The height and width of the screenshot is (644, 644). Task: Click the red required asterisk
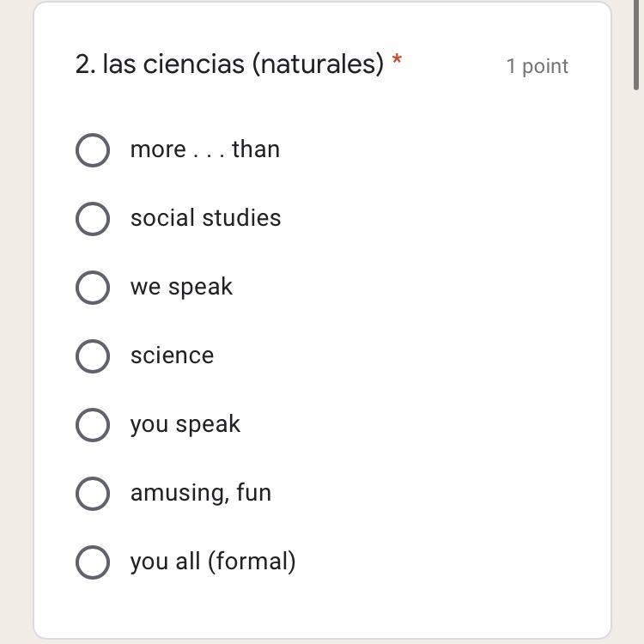[x=397, y=60]
